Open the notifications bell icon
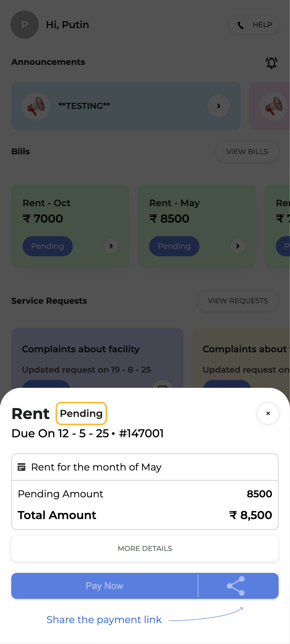Screen dimensions: 290x644 point(271,63)
